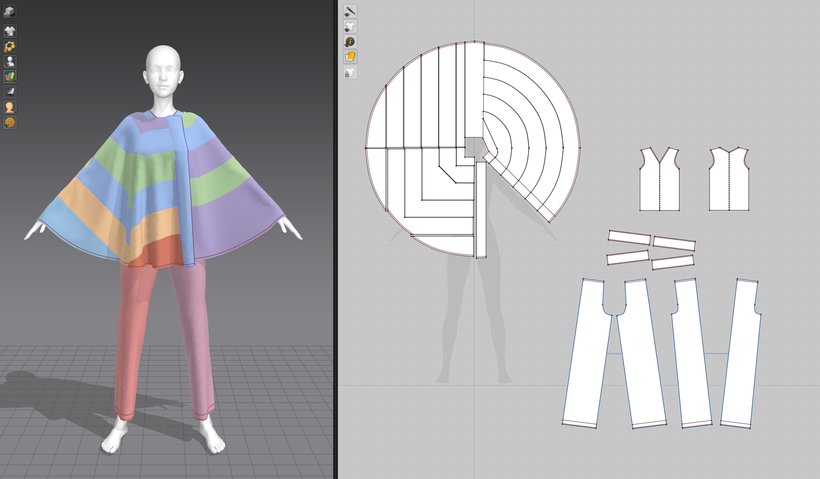
Task: Select the leftmost pant leg pattern
Action: click(x=589, y=353)
